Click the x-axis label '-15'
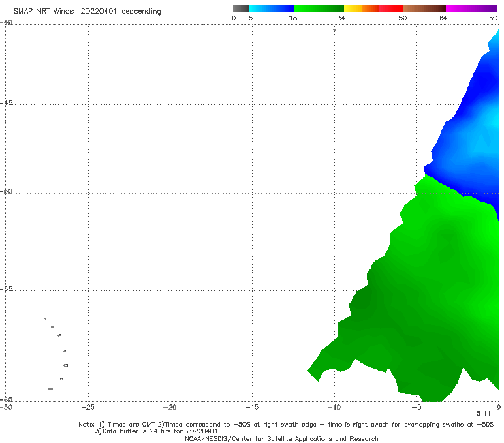This screenshot has width=504, height=443. pyautogui.click(x=252, y=408)
